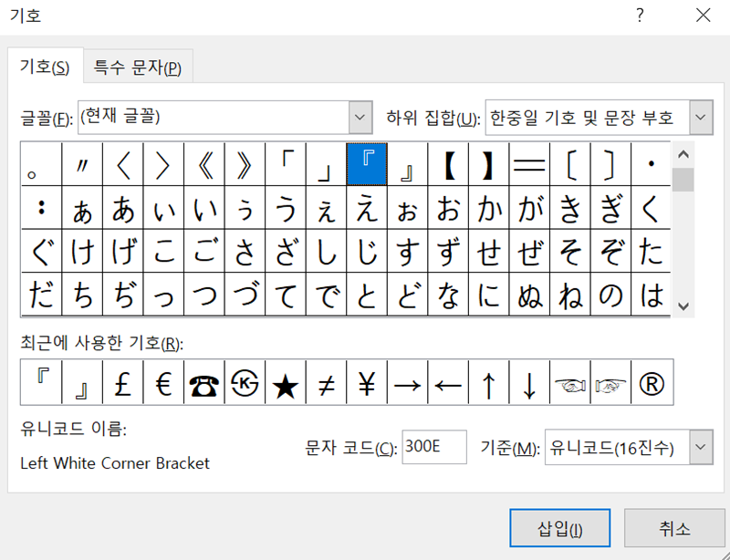
Task: Select the double horizontal line ═ symbol
Action: click(x=529, y=164)
